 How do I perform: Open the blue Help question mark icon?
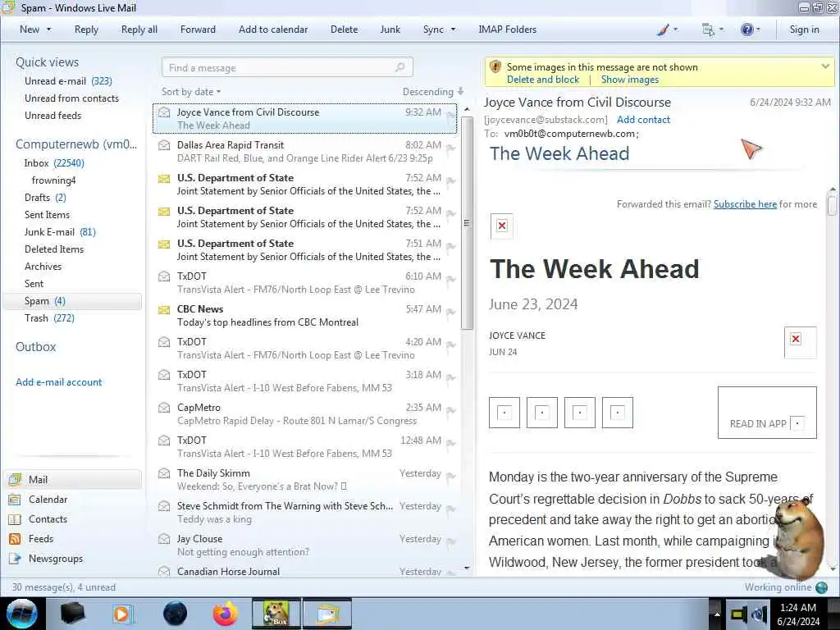(746, 30)
